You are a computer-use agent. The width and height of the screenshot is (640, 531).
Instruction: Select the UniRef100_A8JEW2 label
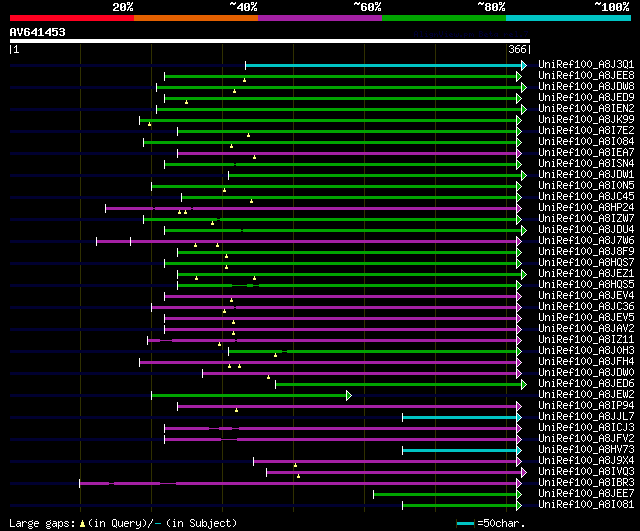tap(586, 395)
